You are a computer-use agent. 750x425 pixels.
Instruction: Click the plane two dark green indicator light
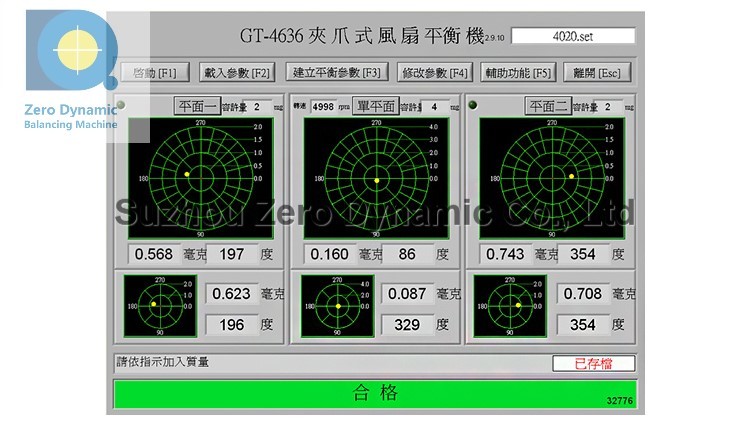click(x=473, y=105)
